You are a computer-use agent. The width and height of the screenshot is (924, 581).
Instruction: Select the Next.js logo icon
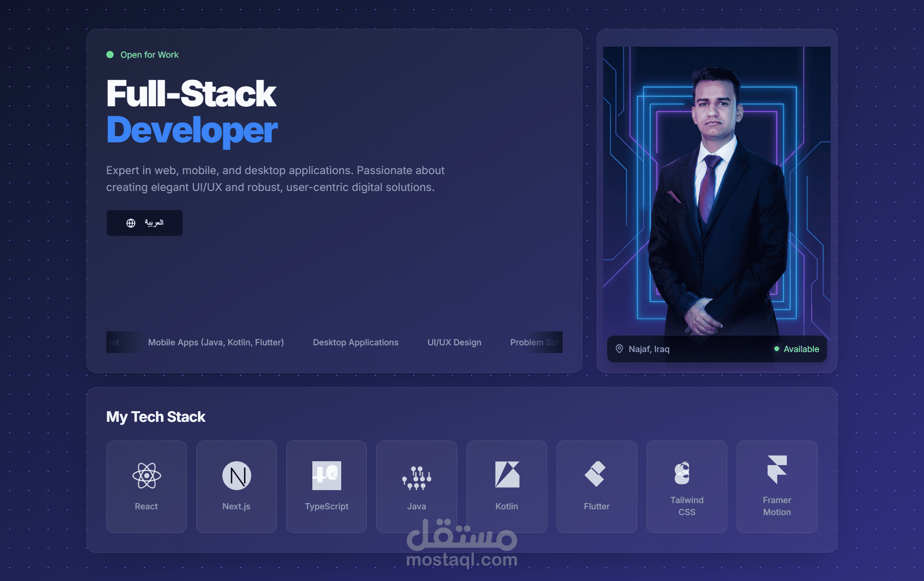(236, 476)
